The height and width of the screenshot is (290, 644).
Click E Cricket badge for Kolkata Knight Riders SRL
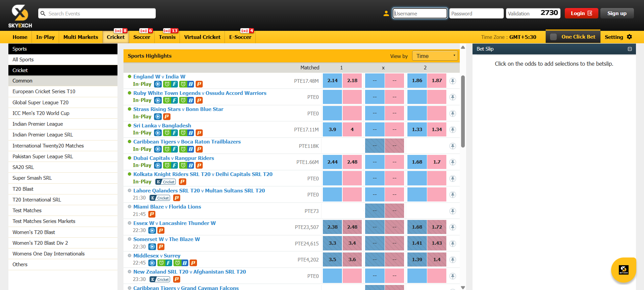pyautogui.click(x=165, y=182)
